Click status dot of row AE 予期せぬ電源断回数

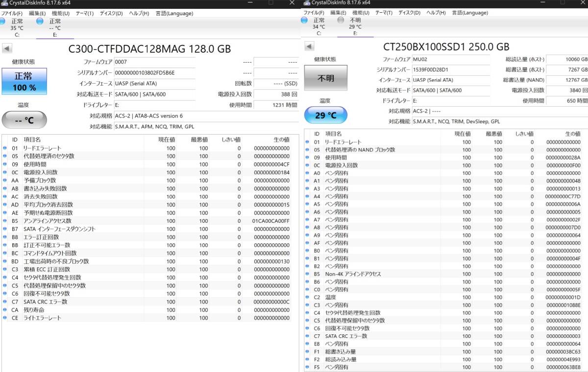5,213
